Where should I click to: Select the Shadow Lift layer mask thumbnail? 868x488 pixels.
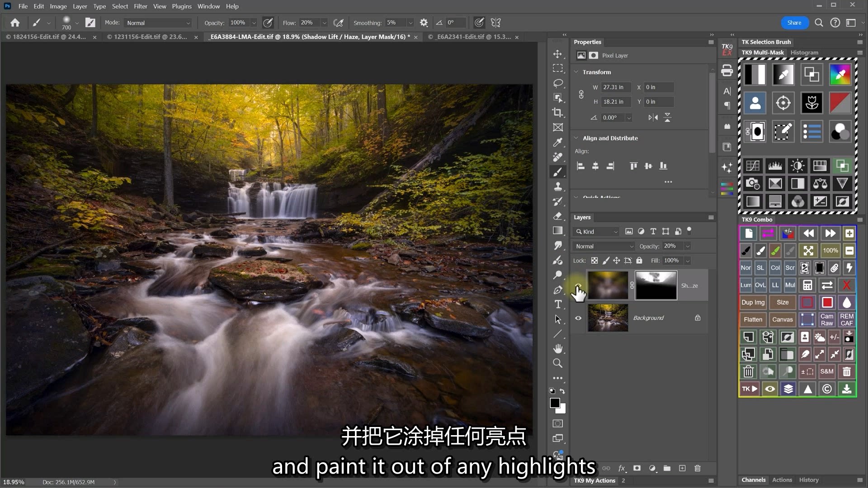pos(656,285)
